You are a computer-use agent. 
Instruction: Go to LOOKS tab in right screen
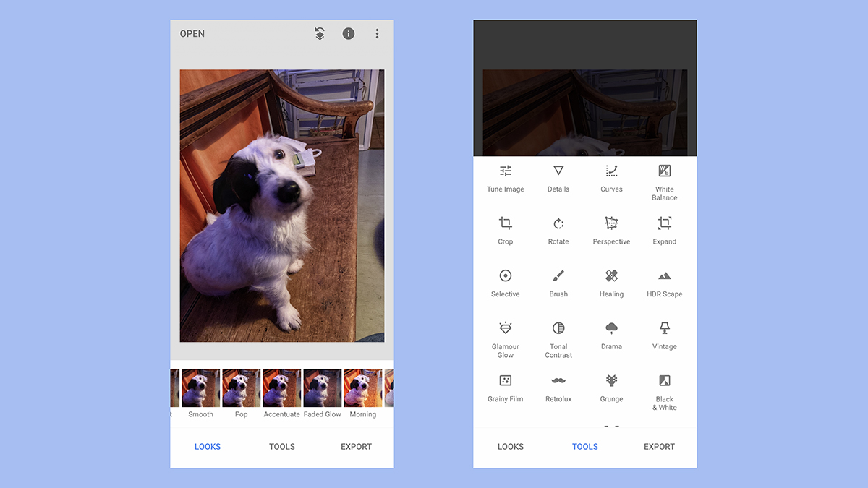coord(511,447)
